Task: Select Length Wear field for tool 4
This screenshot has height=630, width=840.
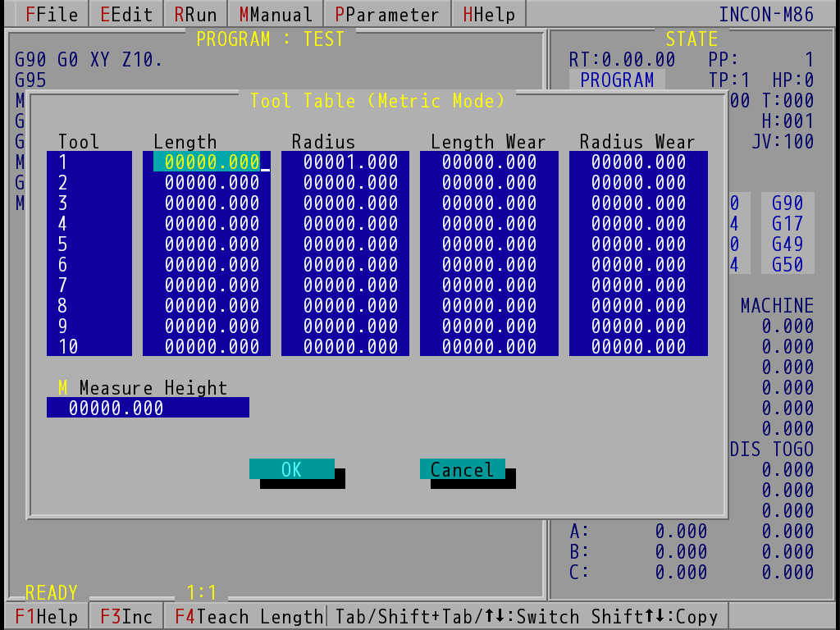Action: 489,223
